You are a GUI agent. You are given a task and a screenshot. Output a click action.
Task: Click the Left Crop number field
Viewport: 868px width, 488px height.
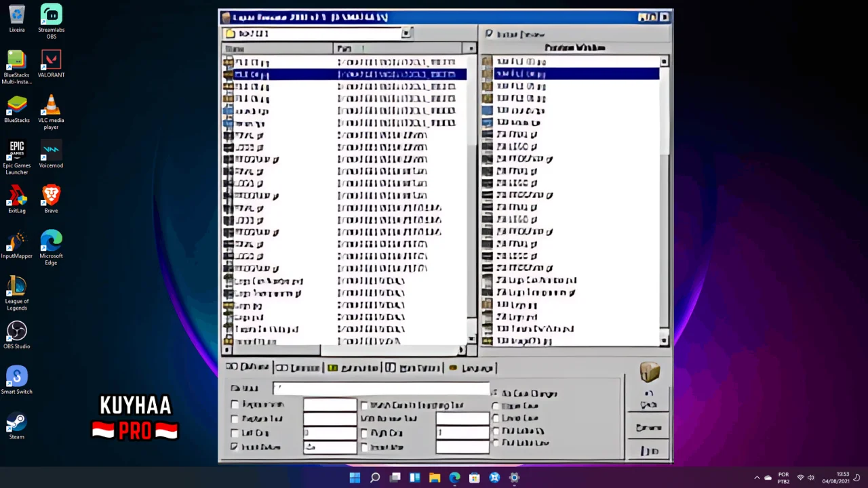330,433
